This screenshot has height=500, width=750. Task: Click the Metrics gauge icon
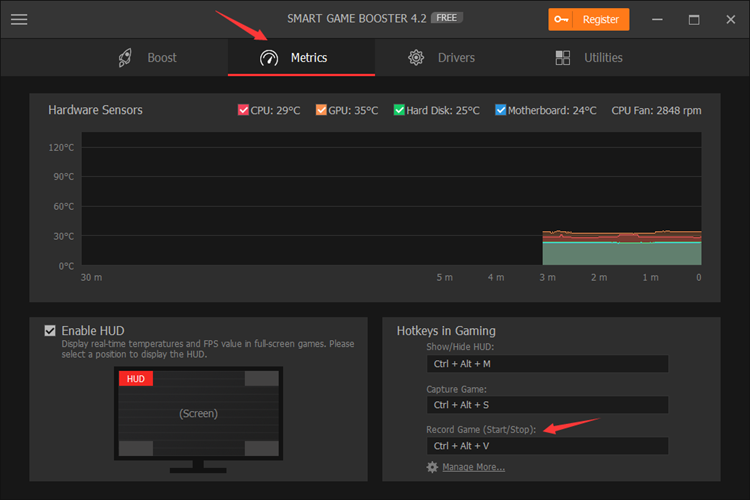click(269, 58)
